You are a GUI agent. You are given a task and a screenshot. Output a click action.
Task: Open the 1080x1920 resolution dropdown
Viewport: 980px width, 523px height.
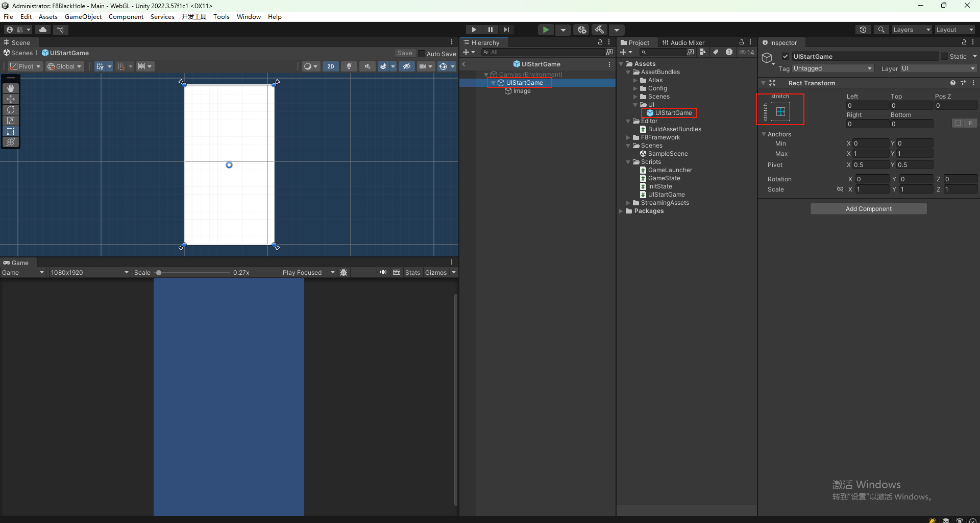[89, 272]
